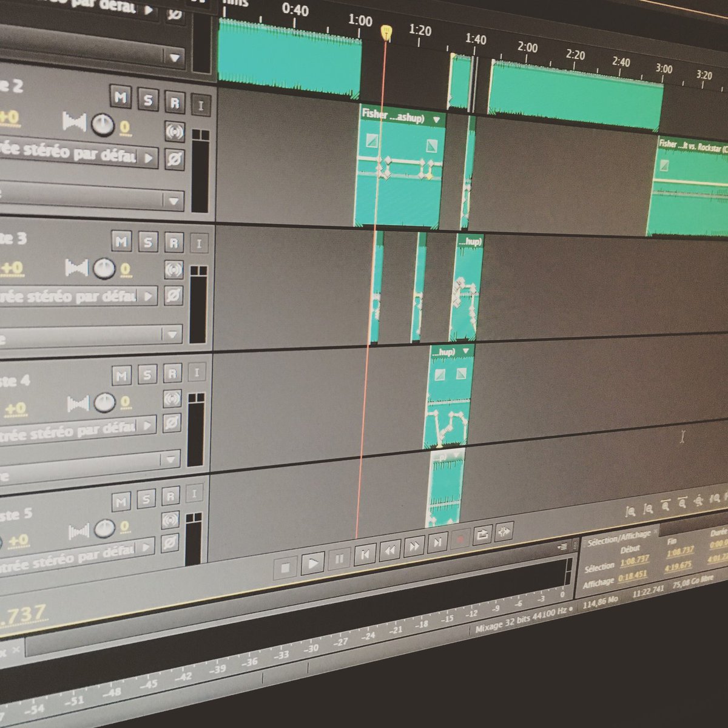Expand track 3 output dropdown
Image resolution: width=728 pixels, height=728 pixels.
[172, 334]
